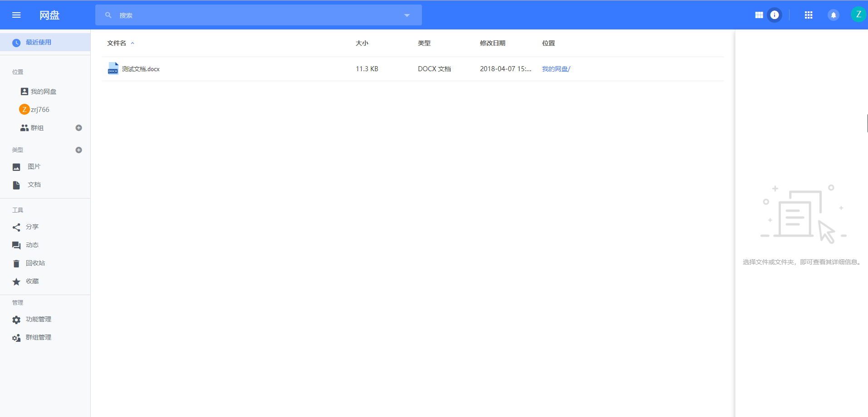This screenshot has width=868, height=417.
Task: Select 我的网盘 in the sidebar
Action: click(43, 92)
